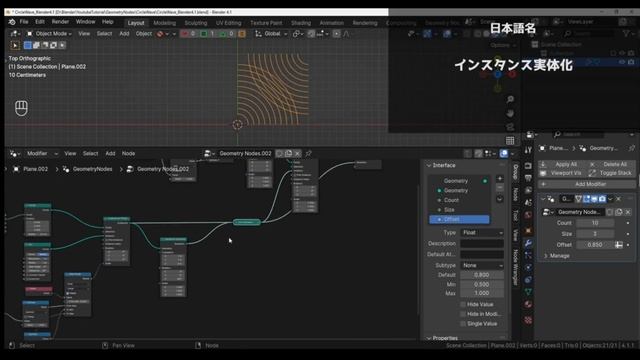640x360 pixels.
Task: Select the Offset interface socket
Action: (x=459, y=219)
